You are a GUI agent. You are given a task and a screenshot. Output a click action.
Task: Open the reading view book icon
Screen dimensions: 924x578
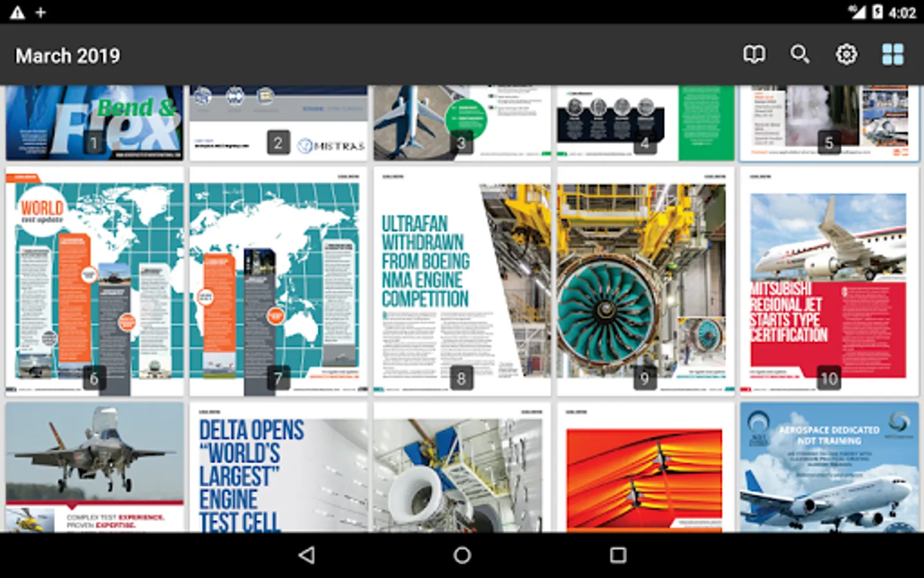coord(754,55)
